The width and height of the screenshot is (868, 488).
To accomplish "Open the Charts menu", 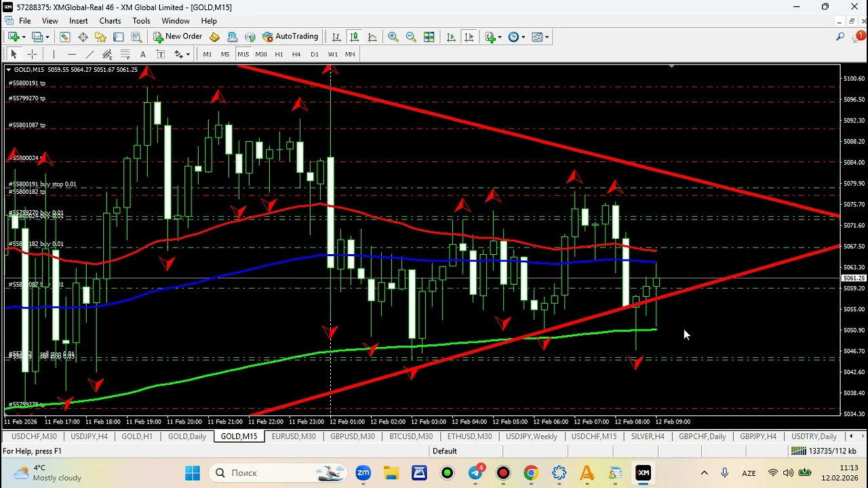I will [x=110, y=21].
